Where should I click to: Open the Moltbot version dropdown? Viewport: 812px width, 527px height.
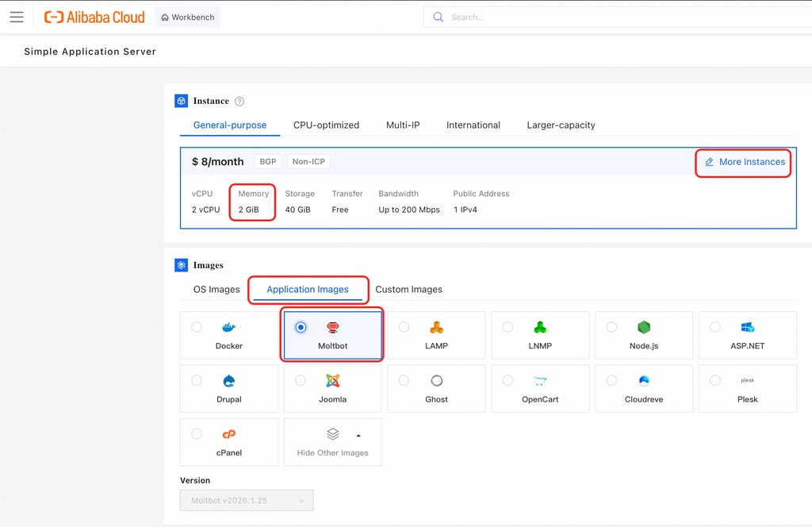[x=247, y=501]
